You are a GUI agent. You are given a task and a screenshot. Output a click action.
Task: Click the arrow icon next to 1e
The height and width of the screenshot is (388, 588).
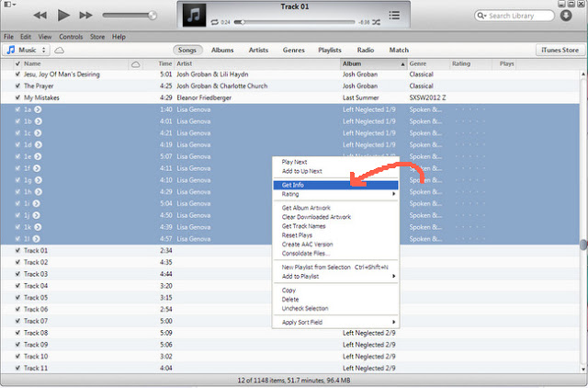pos(38,156)
